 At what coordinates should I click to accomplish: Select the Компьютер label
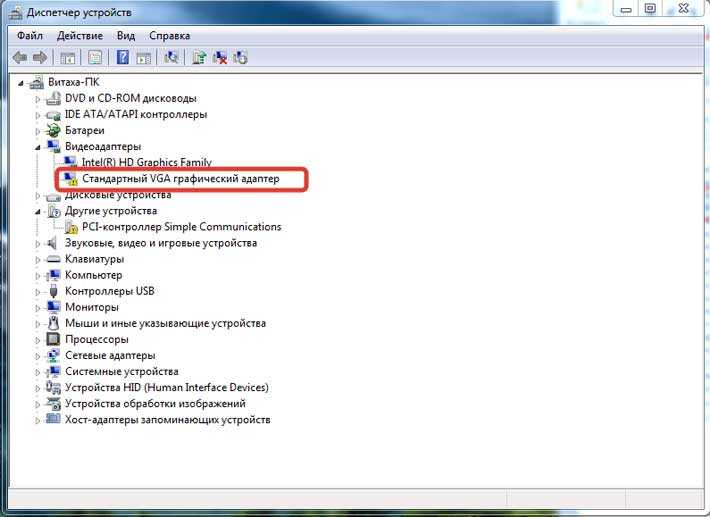(x=94, y=275)
